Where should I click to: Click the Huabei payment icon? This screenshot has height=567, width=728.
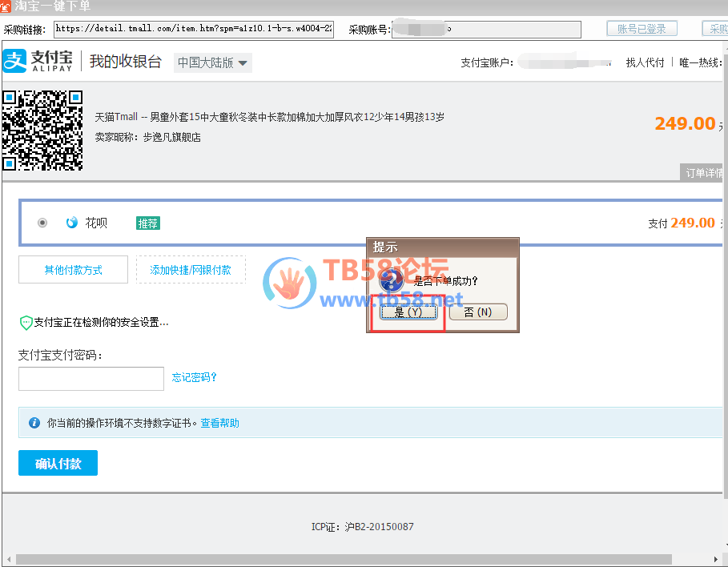coord(72,223)
